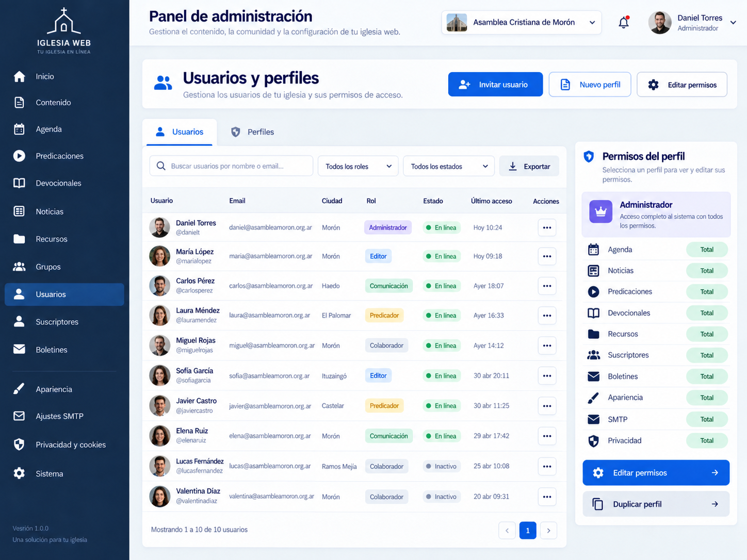Viewport: 747px width, 560px height.
Task: Open Privacidad y cookies shield icon
Action: pyautogui.click(x=19, y=444)
